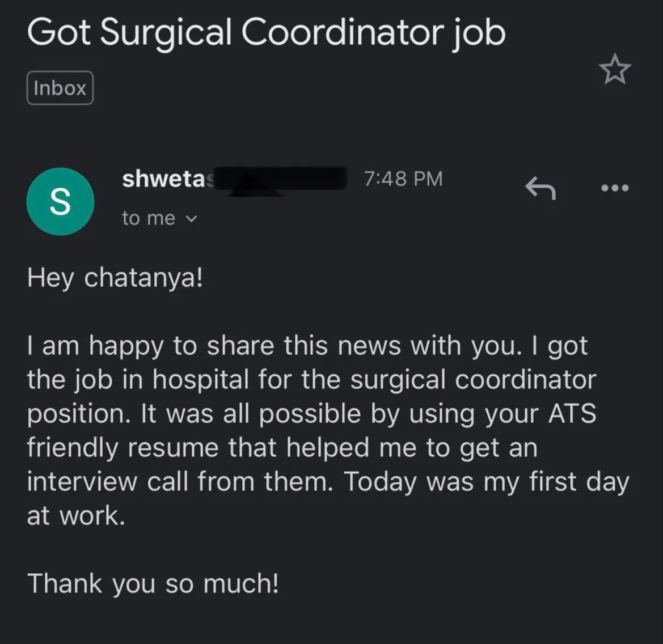Click the word 'resume' in the message
The image size is (663, 644).
point(173,448)
